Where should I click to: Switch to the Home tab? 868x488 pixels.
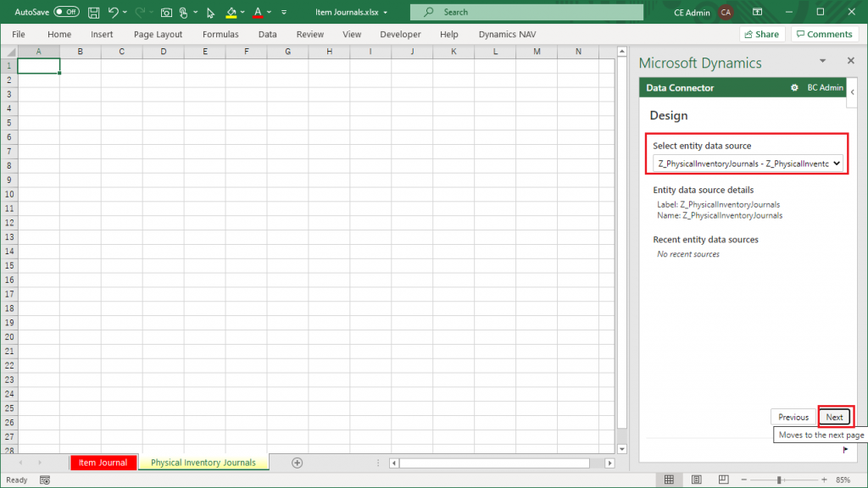(x=59, y=34)
